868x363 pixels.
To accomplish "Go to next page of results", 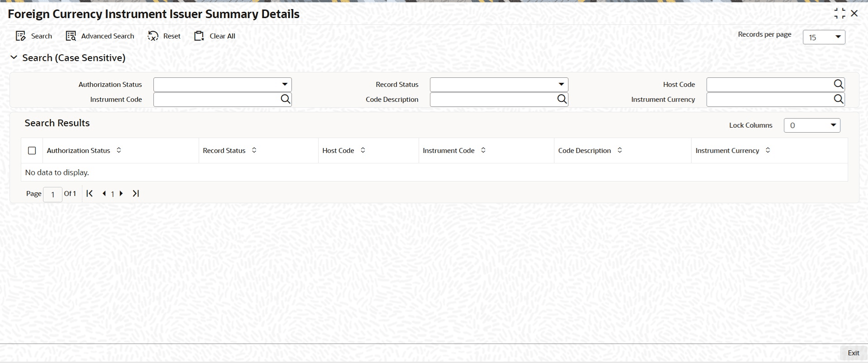I will tap(121, 193).
